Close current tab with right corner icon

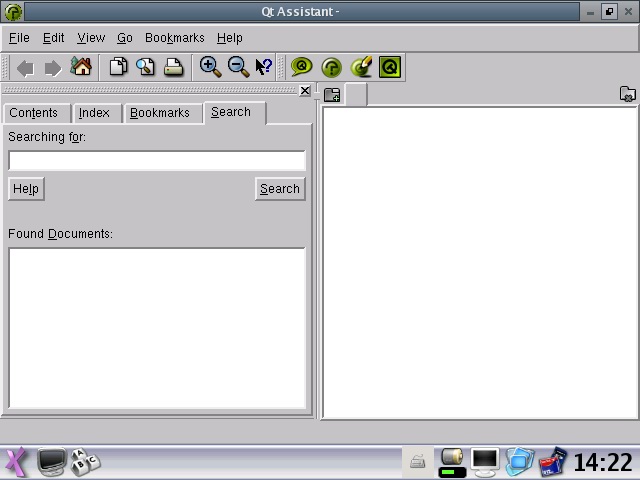pyautogui.click(x=627, y=95)
